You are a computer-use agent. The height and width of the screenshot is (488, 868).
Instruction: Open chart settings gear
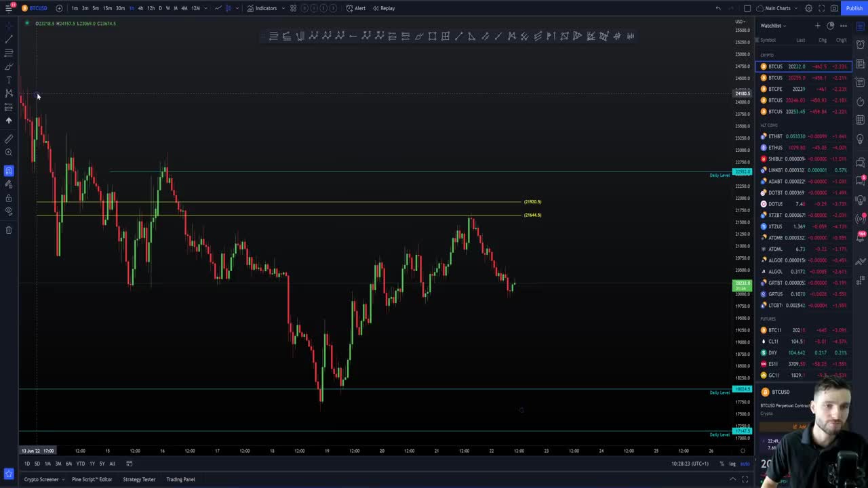(808, 8)
